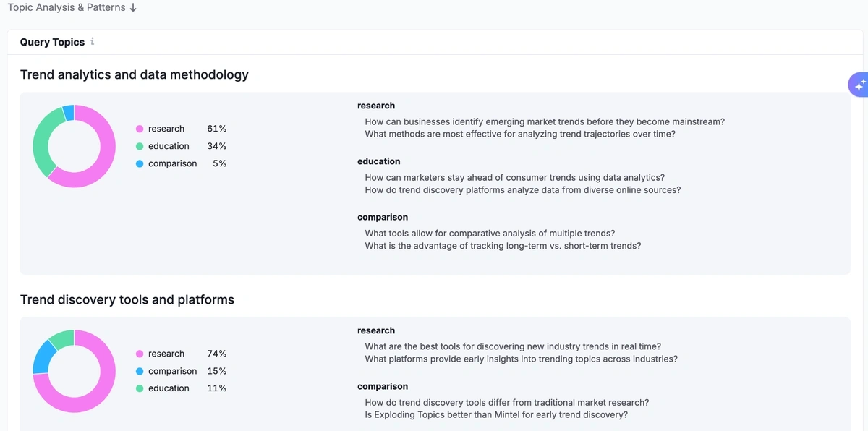
Task: Open question on comparative analysis of trends
Action: (x=490, y=233)
